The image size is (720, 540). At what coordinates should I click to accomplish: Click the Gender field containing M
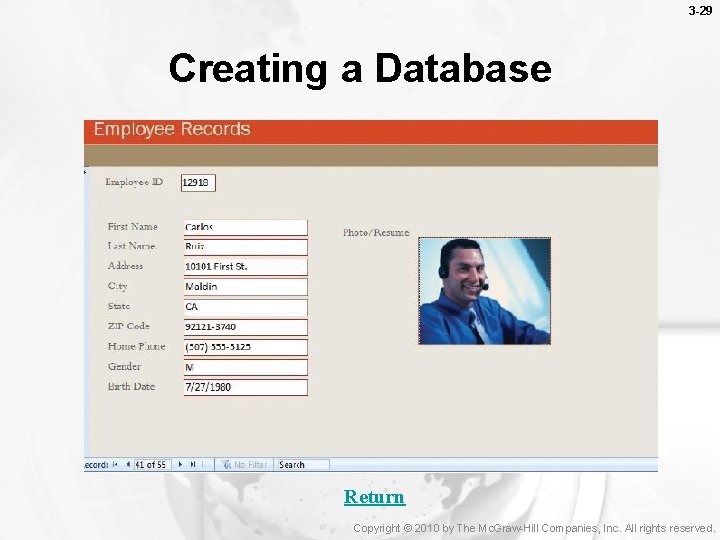pos(246,367)
